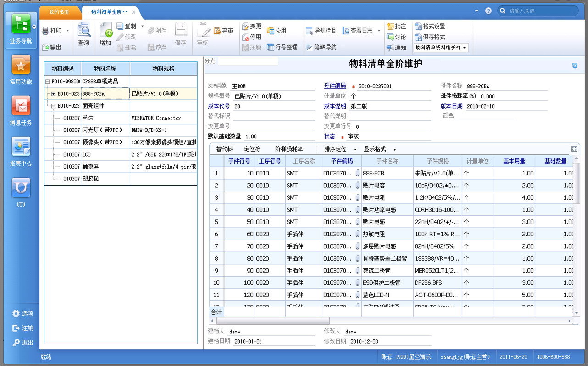This screenshot has height=366, width=588.
Task: Click the table maximize icon above grid
Action: [574, 149]
